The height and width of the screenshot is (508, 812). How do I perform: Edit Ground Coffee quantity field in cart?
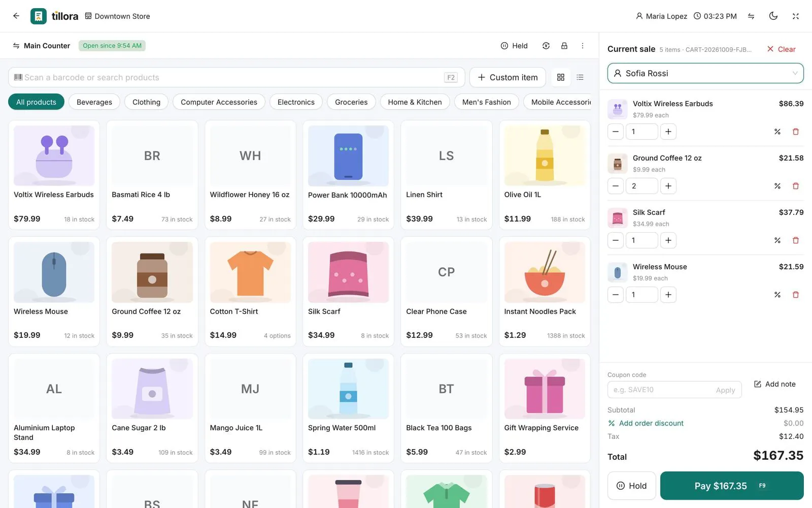click(642, 186)
